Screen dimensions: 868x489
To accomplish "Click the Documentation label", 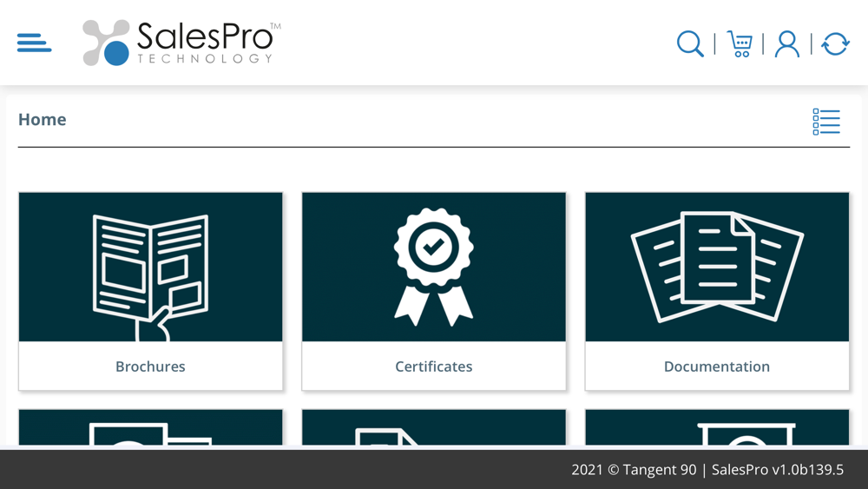I will click(717, 367).
